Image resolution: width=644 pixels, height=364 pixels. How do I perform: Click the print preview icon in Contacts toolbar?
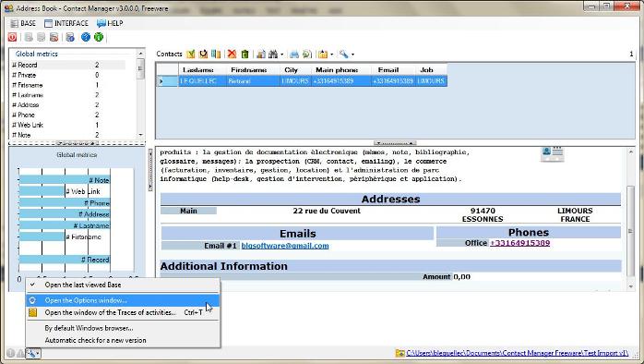click(307, 54)
